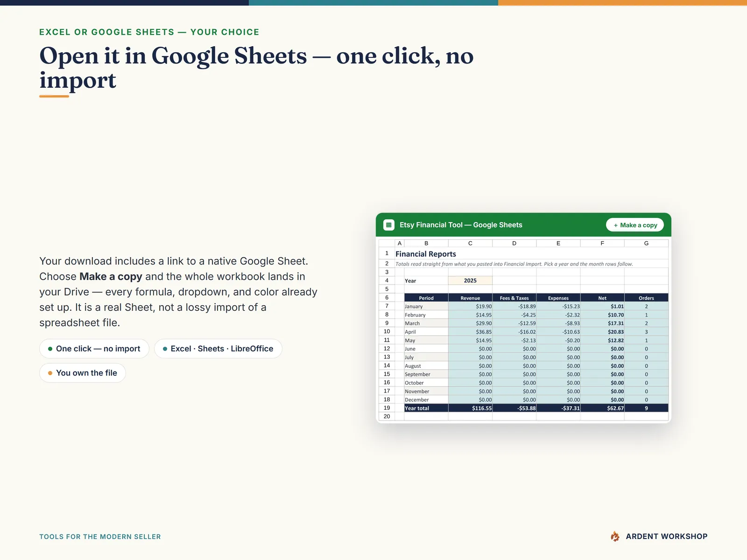This screenshot has height=560, width=747.
Task: Select column B header
Action: (426, 243)
